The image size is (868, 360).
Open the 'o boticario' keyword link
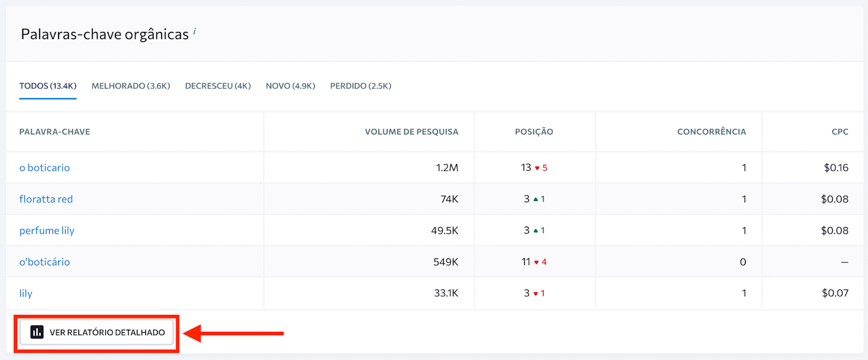44,168
